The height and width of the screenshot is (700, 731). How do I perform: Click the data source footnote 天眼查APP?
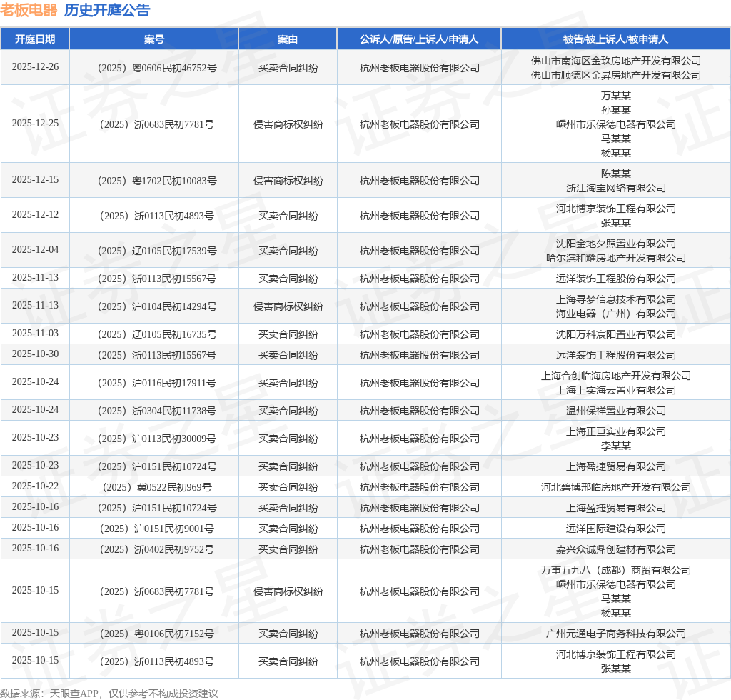[x=74, y=694]
